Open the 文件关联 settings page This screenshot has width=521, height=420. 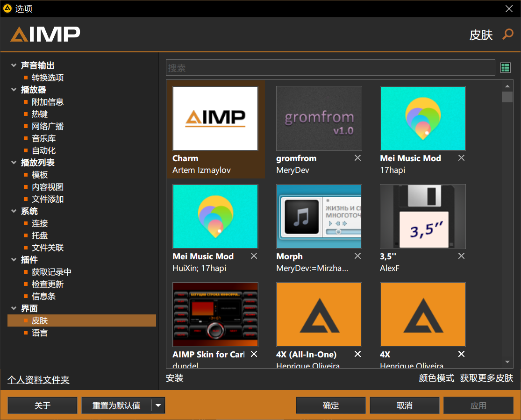(x=48, y=248)
